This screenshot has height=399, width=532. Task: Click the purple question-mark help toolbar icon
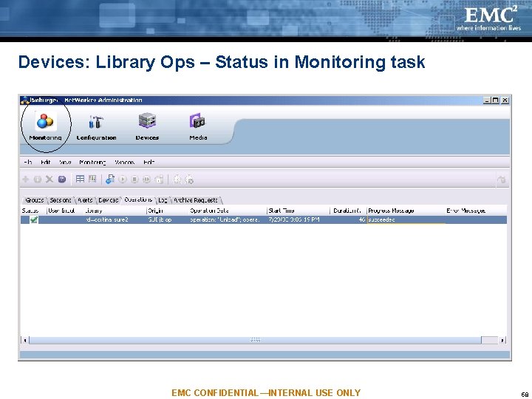[x=62, y=179]
